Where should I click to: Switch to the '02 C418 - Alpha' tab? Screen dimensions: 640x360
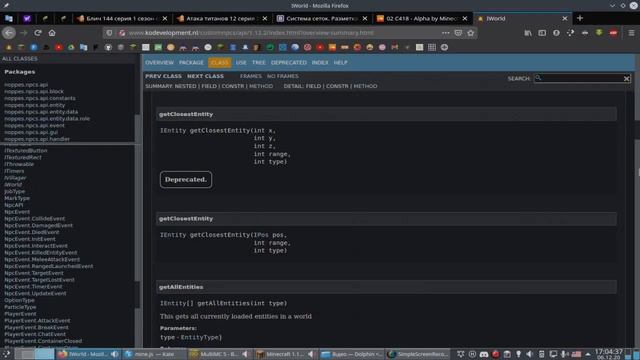[x=422, y=18]
